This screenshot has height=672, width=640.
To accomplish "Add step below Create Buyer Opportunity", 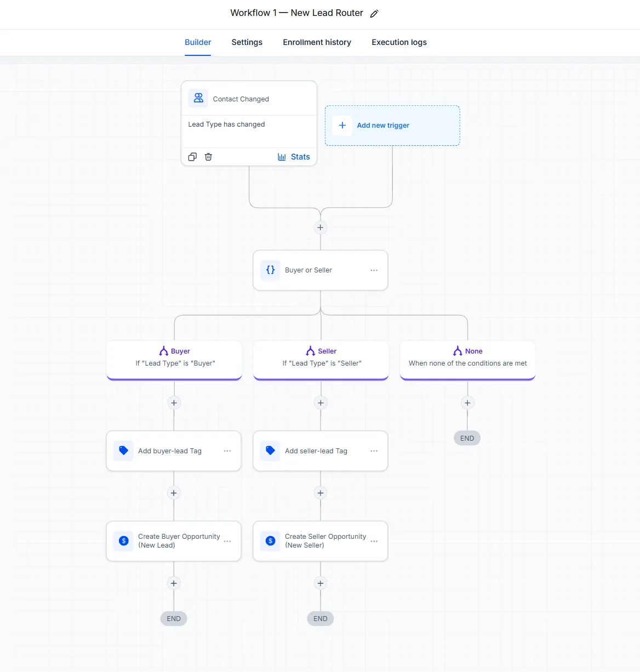I will 174,583.
